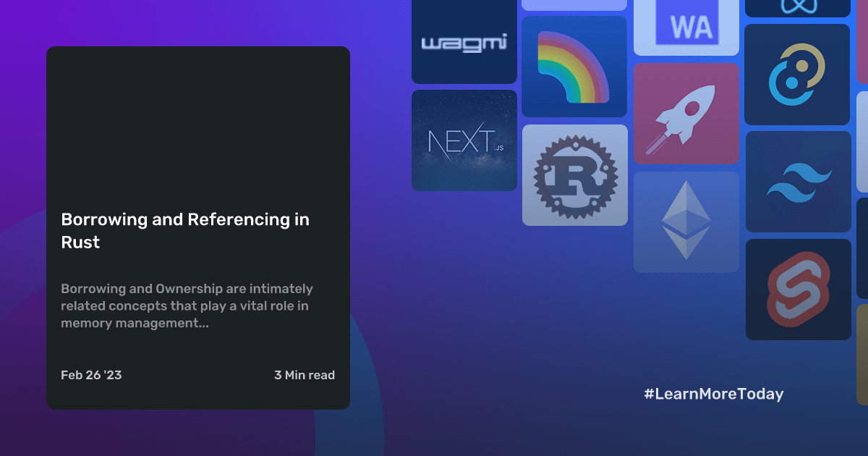Click the article excerpt about Borrowing and Ownership
Image resolution: width=868 pixels, height=456 pixels.
click(x=187, y=305)
